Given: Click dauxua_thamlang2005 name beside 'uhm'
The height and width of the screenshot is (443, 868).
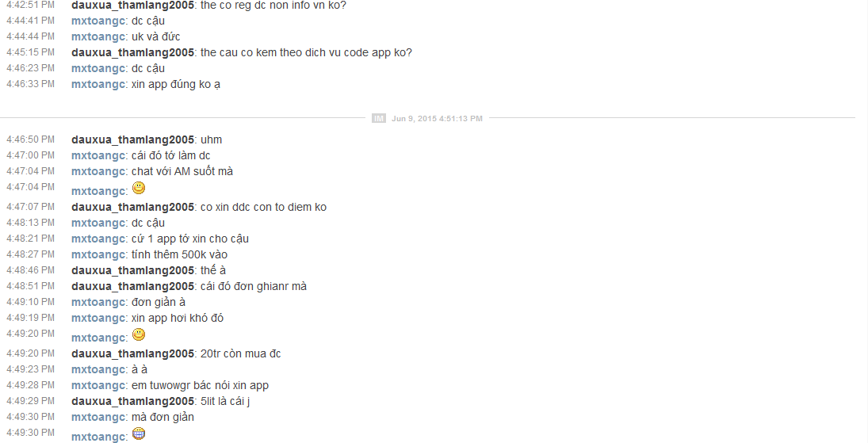Looking at the screenshot, I should (x=132, y=140).
